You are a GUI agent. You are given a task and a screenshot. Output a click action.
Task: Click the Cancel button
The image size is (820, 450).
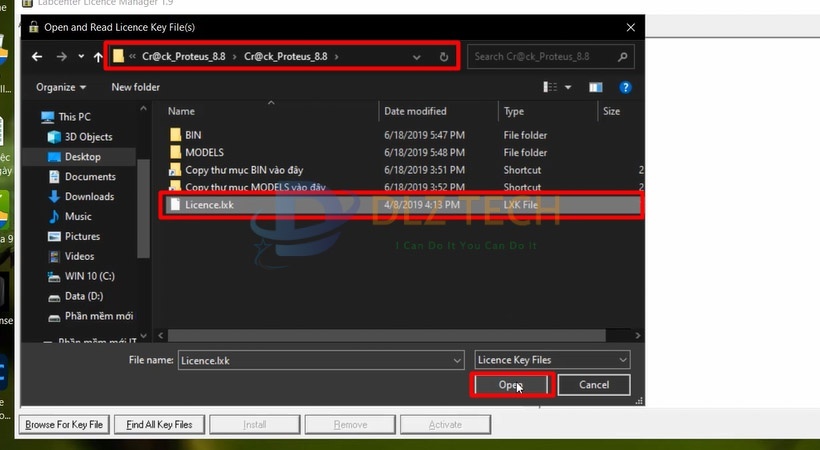(593, 385)
